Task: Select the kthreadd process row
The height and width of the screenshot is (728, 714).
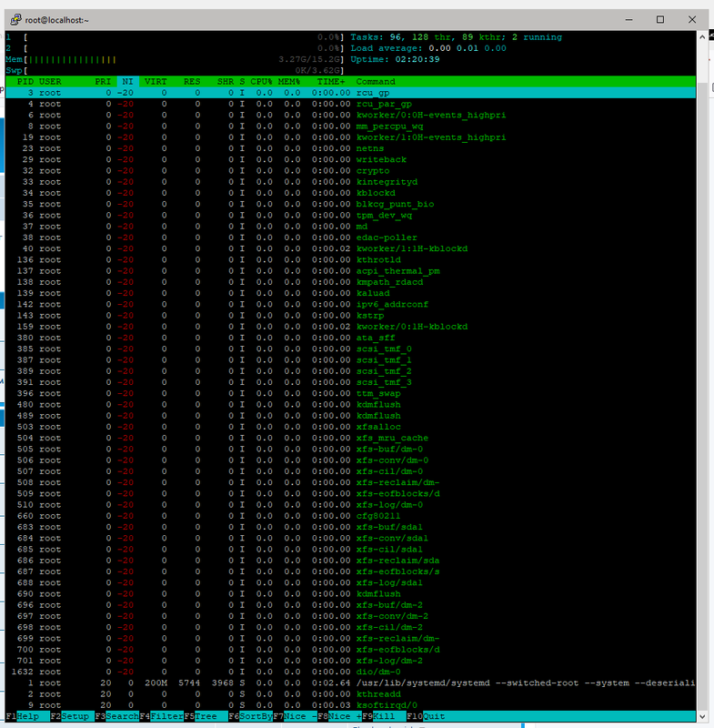Action: [x=350, y=694]
